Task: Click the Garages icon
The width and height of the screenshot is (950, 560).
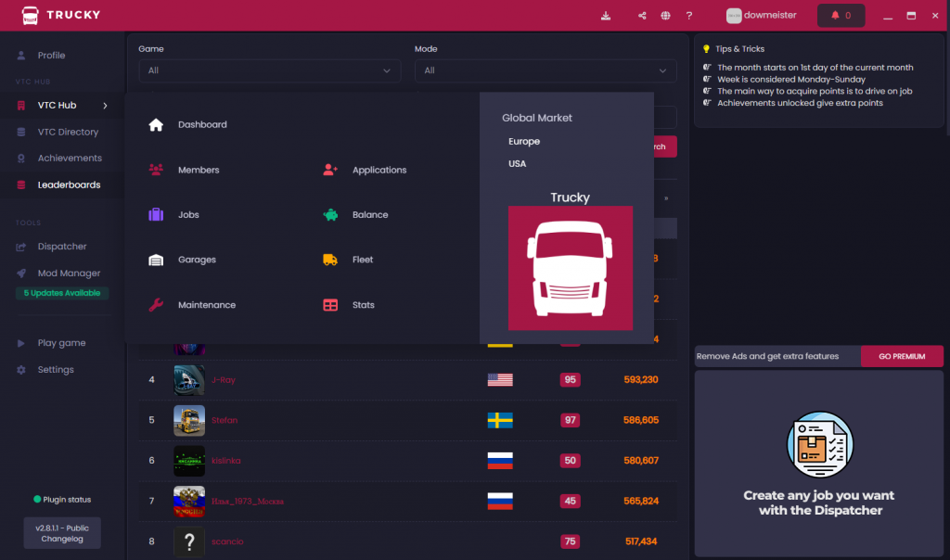Action: coord(156,260)
